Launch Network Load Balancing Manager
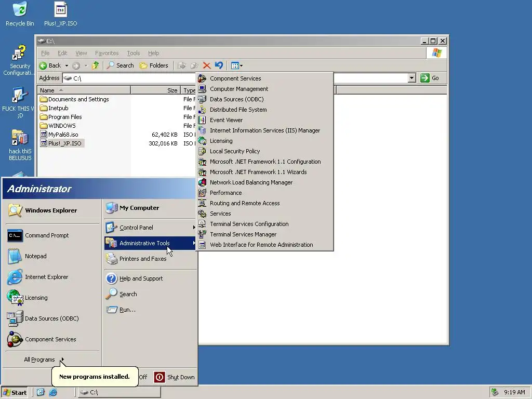Screen dimensions: 532x399 (x=264, y=182)
